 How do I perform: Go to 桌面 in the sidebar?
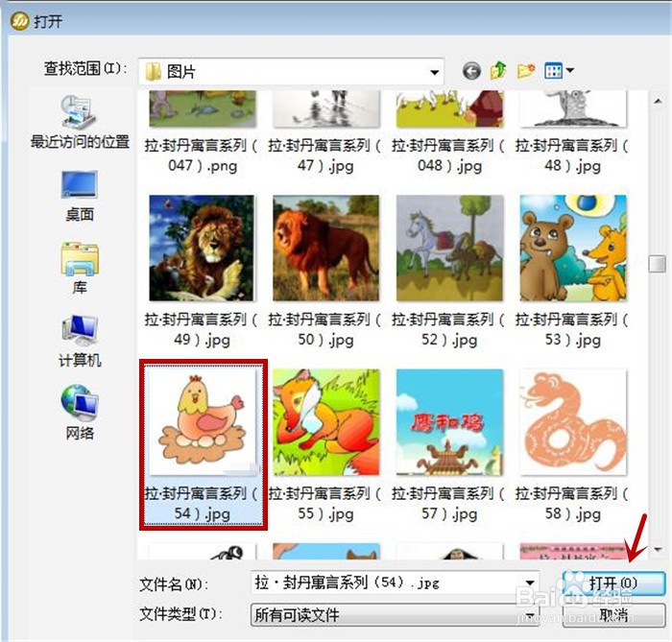pyautogui.click(x=80, y=196)
